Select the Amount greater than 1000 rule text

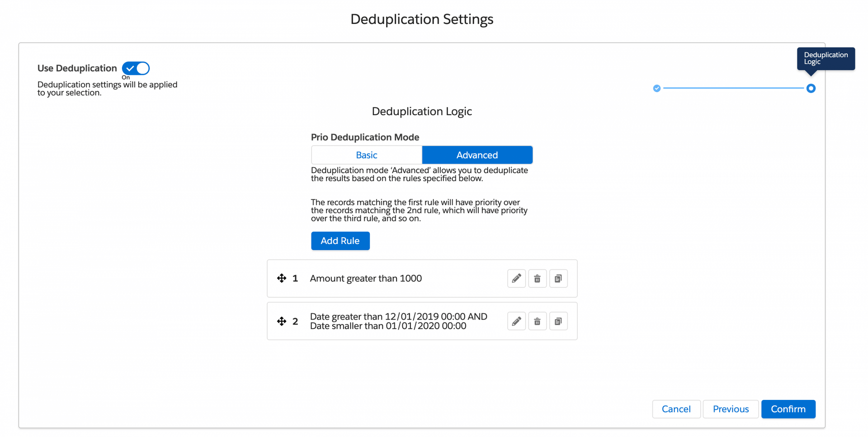pyautogui.click(x=366, y=278)
